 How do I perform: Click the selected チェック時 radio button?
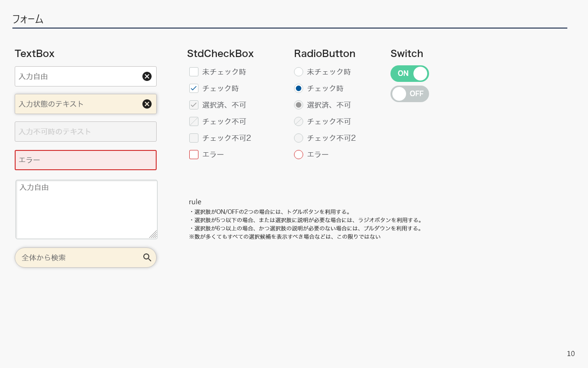click(299, 88)
